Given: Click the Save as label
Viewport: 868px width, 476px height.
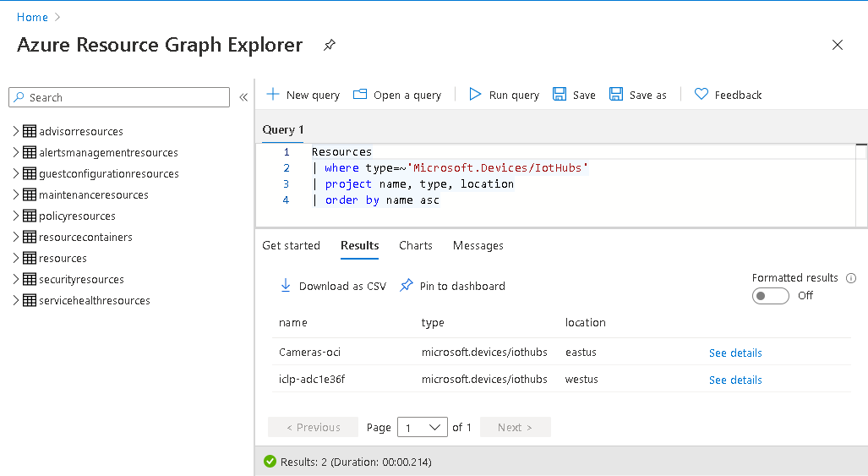Looking at the screenshot, I should point(647,96).
